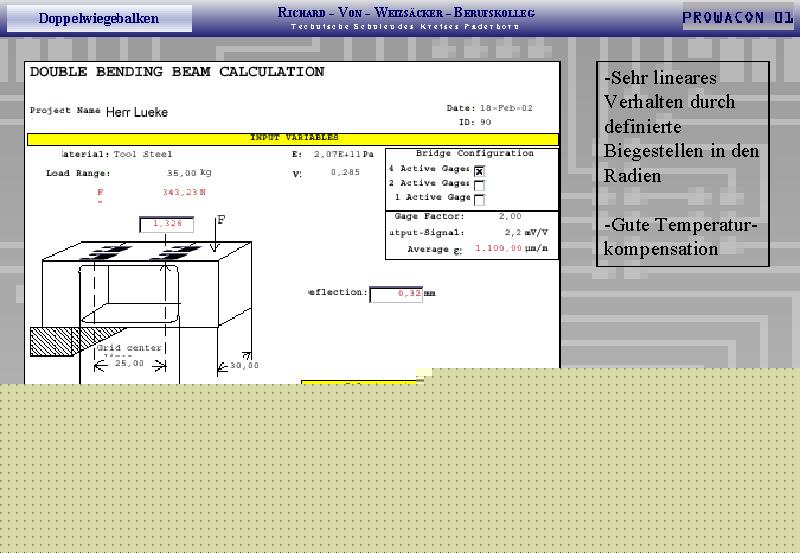Click the Gage Factor value 2,00
The width and height of the screenshot is (800, 553).
(x=510, y=217)
